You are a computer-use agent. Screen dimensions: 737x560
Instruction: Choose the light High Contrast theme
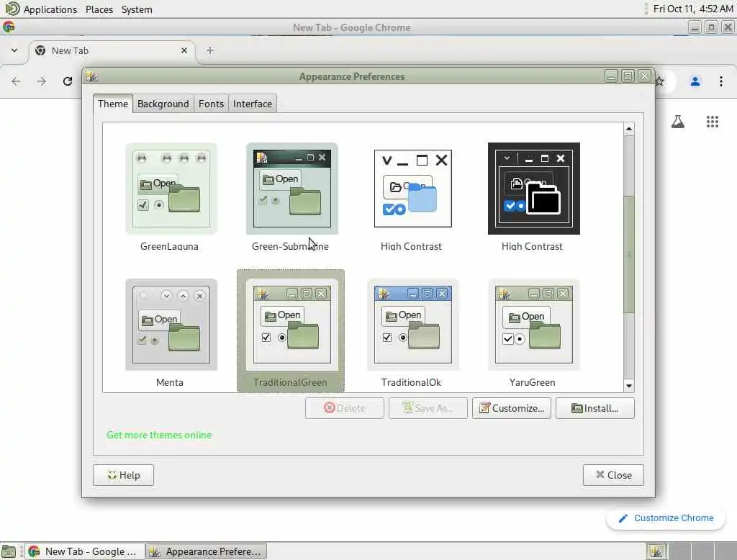click(412, 189)
